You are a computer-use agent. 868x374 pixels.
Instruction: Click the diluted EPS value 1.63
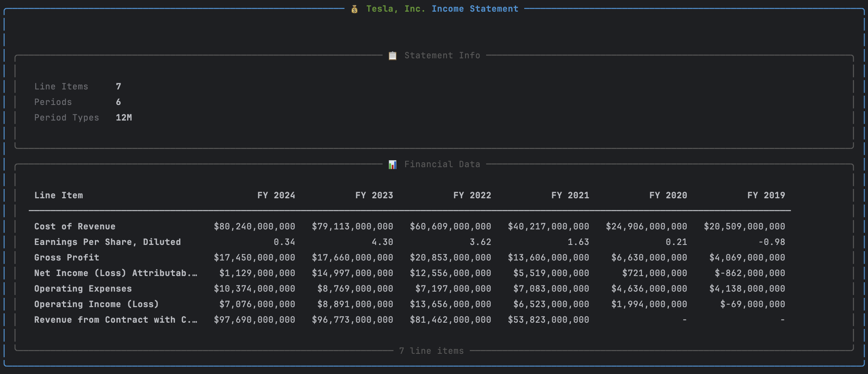tap(578, 242)
